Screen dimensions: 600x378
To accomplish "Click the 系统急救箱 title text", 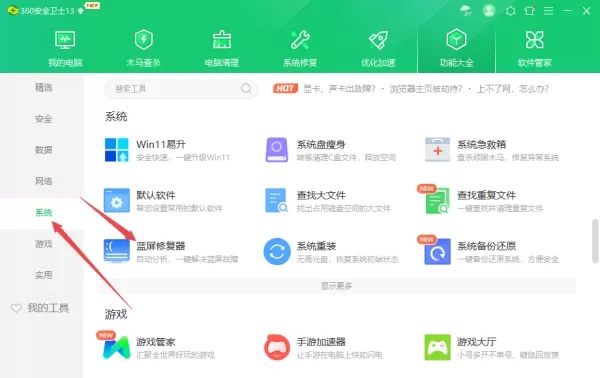I will coord(481,144).
